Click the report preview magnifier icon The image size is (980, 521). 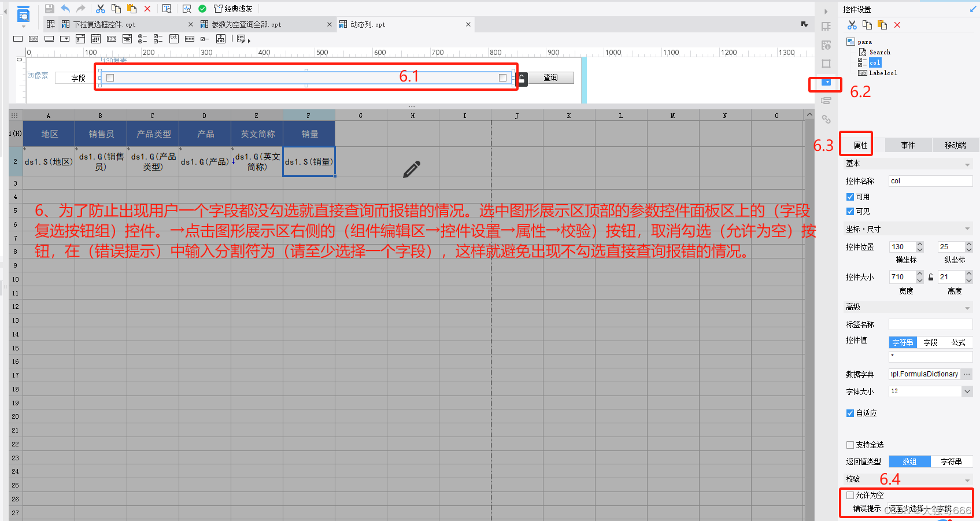(187, 9)
